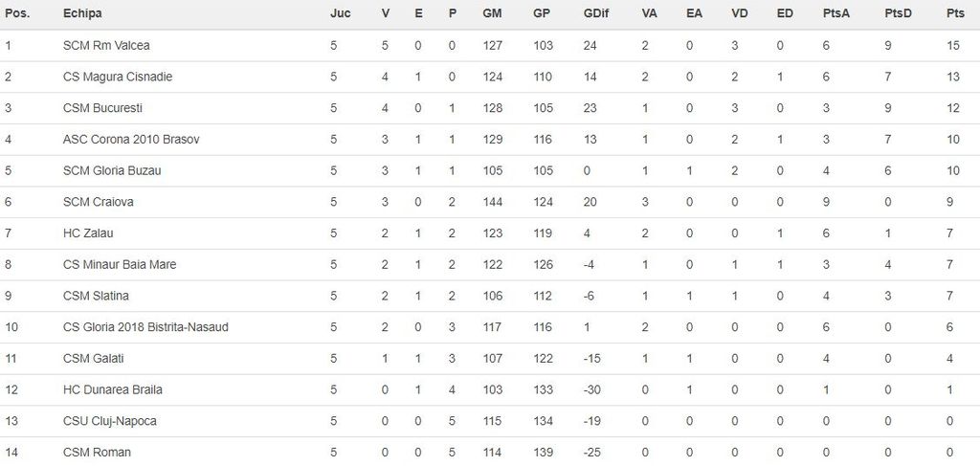
Task: Sort by the Pos. column header
Action: click(16, 13)
